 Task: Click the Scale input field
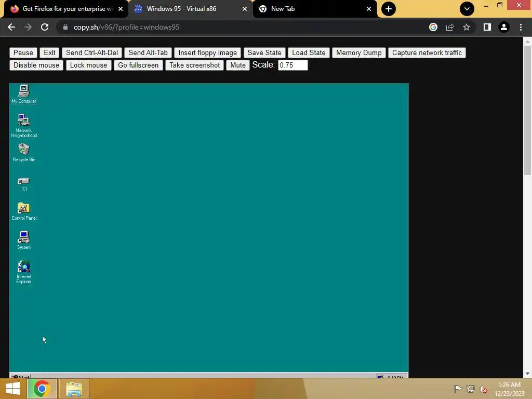[293, 65]
